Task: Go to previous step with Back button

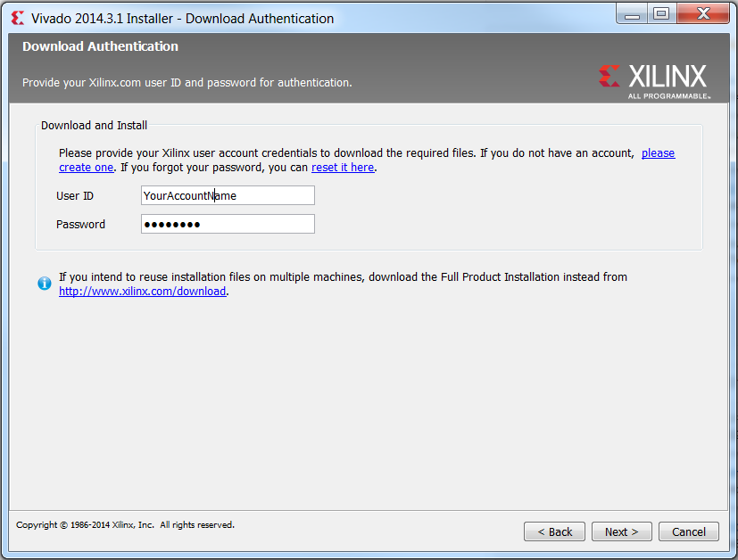Action: click(x=554, y=531)
